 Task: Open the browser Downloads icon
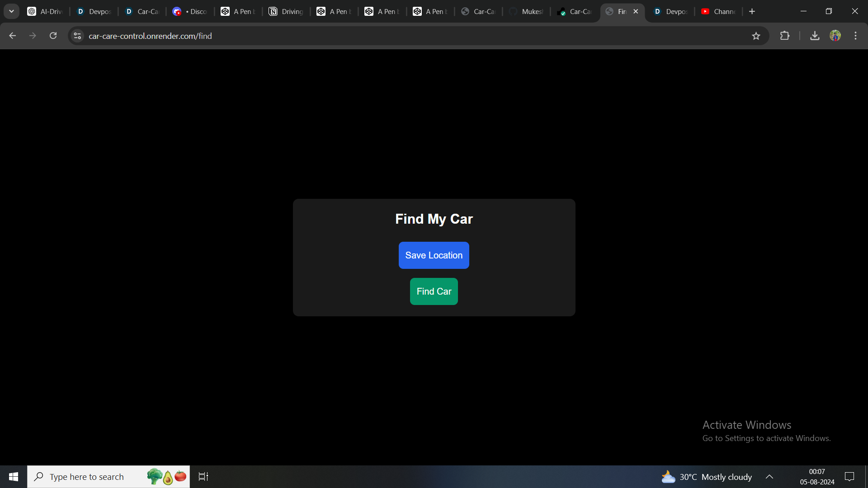click(815, 36)
